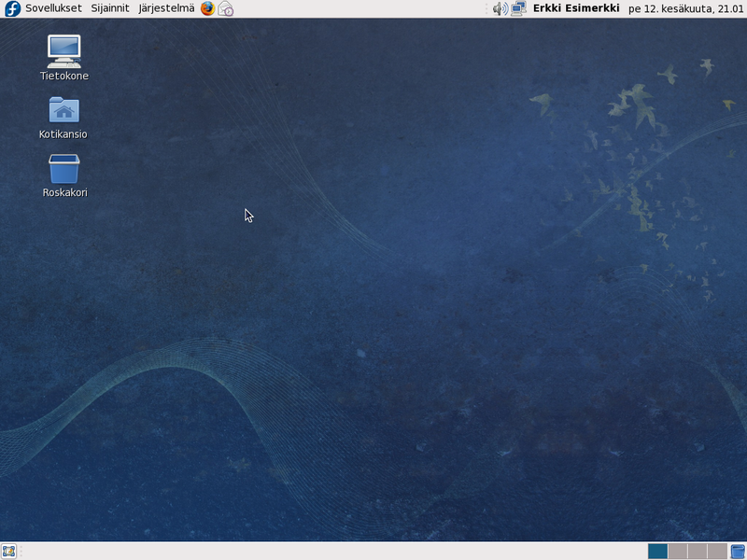Switch to the third workspace
Screen dimensions: 747x560
coord(697,551)
